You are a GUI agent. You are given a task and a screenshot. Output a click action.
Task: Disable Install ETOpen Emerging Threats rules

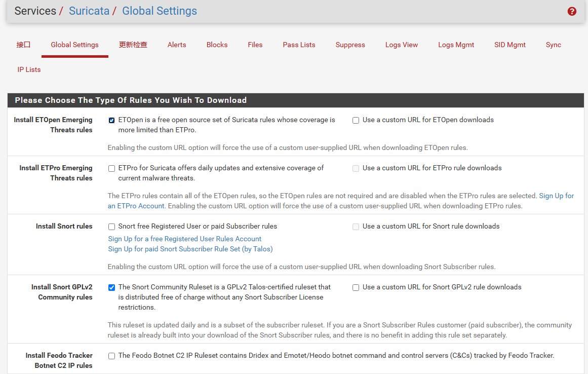111,120
